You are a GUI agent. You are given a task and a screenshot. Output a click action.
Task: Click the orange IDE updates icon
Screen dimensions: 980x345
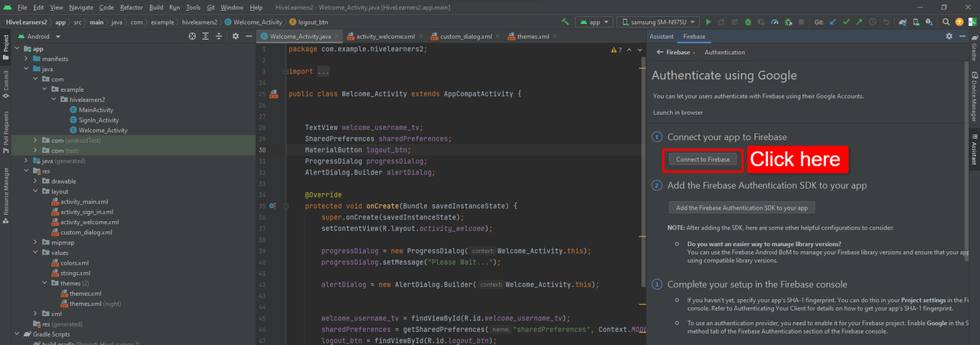(959, 22)
